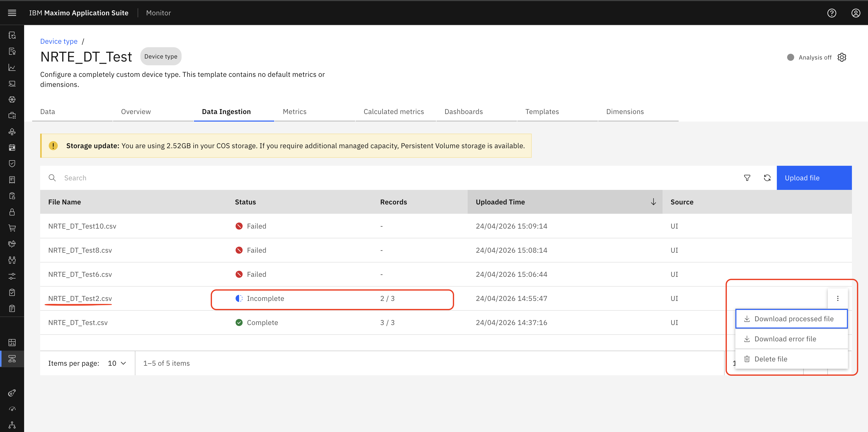Image resolution: width=868 pixels, height=432 pixels.
Task: Click the shopping cart sidebar icon
Action: 12,228
